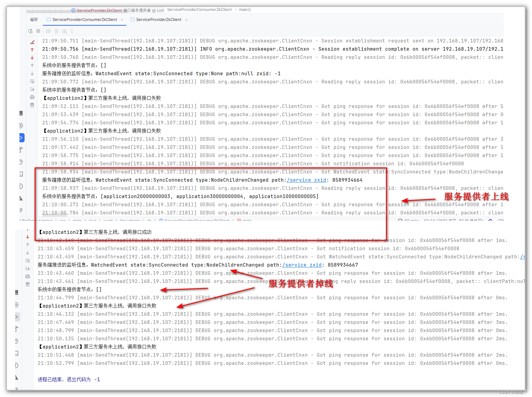Click line listing application20000000003 provider nodes
The image size is (532, 397).
[180, 196]
